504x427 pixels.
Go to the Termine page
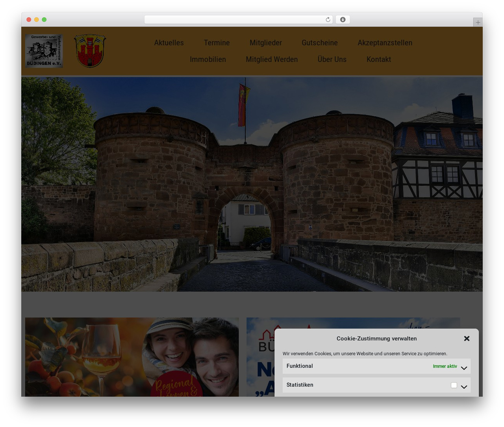click(x=217, y=43)
